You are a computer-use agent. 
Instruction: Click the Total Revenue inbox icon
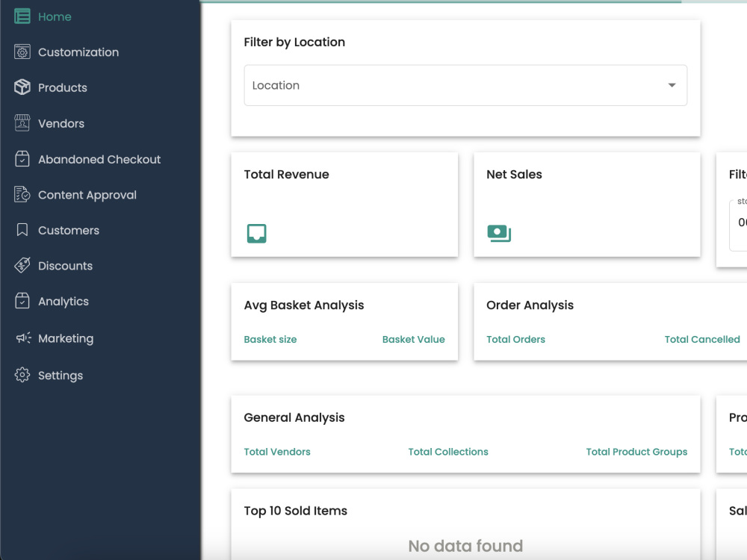coord(256,233)
